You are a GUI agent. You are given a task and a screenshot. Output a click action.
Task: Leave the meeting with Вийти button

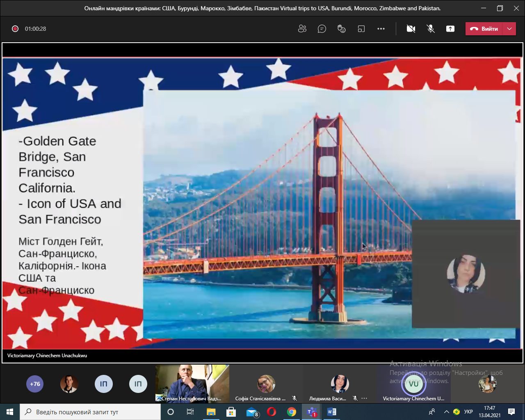click(484, 29)
